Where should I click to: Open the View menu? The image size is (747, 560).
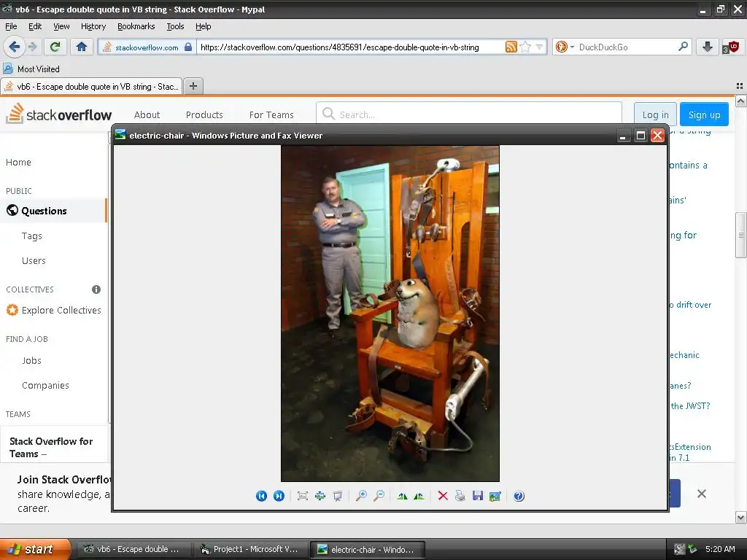(x=61, y=26)
